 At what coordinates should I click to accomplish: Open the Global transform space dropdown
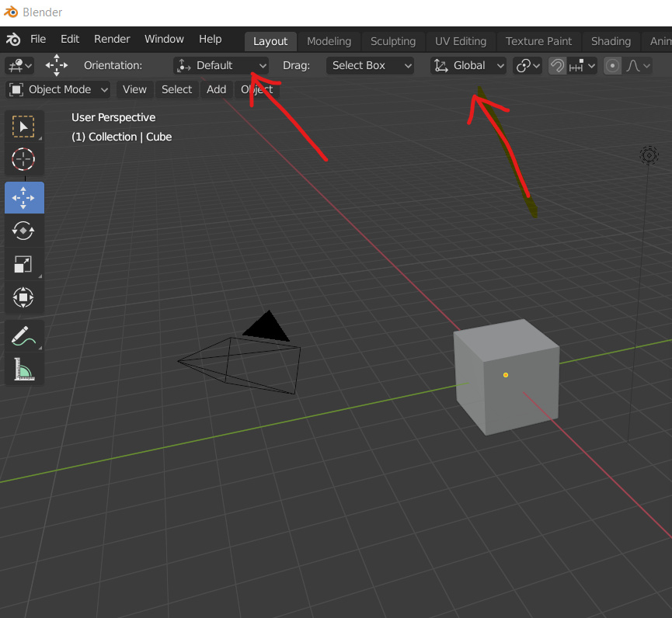pyautogui.click(x=468, y=65)
